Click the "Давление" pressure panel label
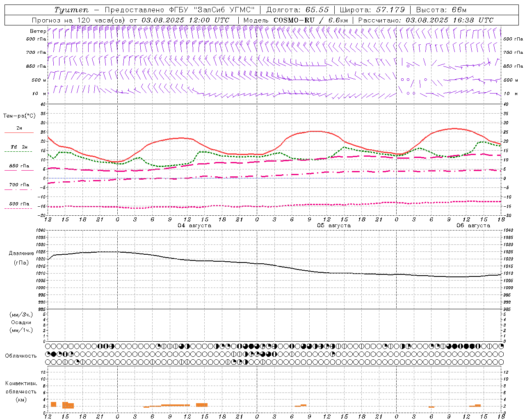The width and height of the screenshot is (525, 420). [21, 253]
